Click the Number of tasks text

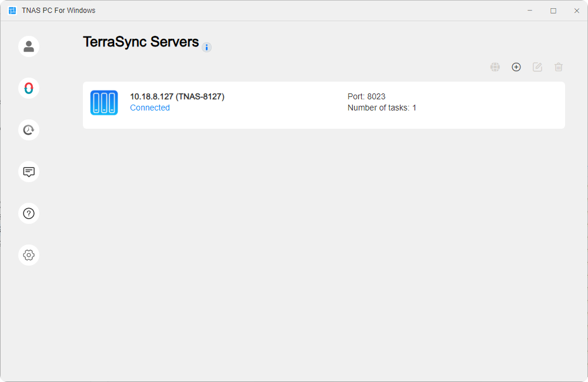tap(382, 108)
